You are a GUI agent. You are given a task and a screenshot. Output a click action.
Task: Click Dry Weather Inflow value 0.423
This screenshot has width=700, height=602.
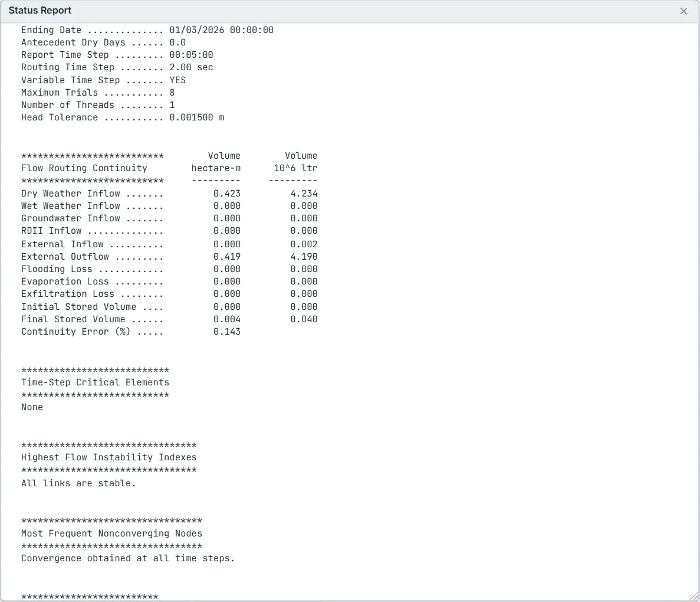pos(227,194)
